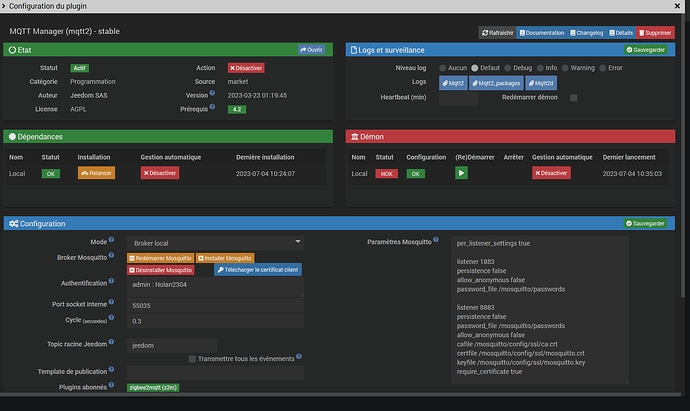Open the Mode dropdown (Broker local)
Image resolution: width=690 pixels, height=411 pixels.
[215, 242]
